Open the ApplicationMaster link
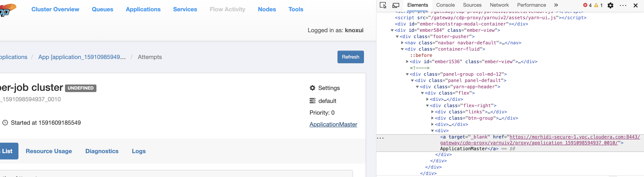644x177 pixels. tap(333, 124)
